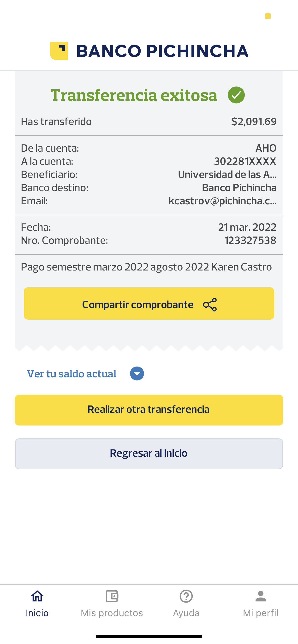Tap the Inicio home icon
The height and width of the screenshot is (644, 298).
37,596
